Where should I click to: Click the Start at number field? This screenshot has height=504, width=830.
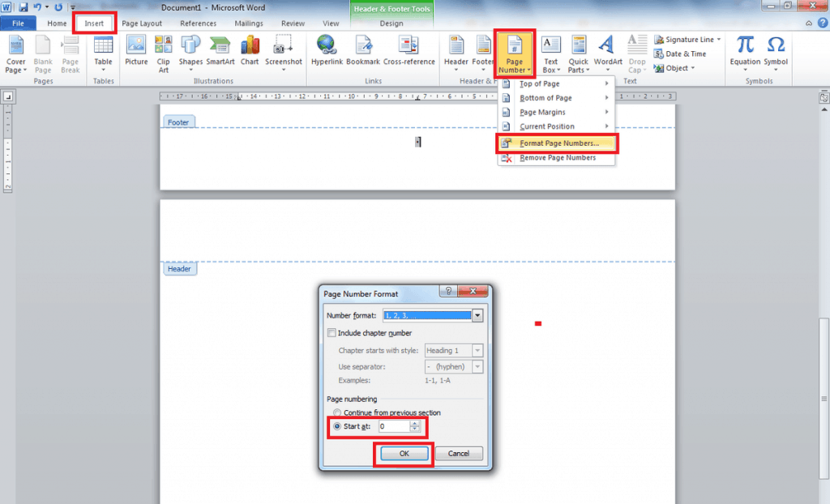[x=393, y=426]
